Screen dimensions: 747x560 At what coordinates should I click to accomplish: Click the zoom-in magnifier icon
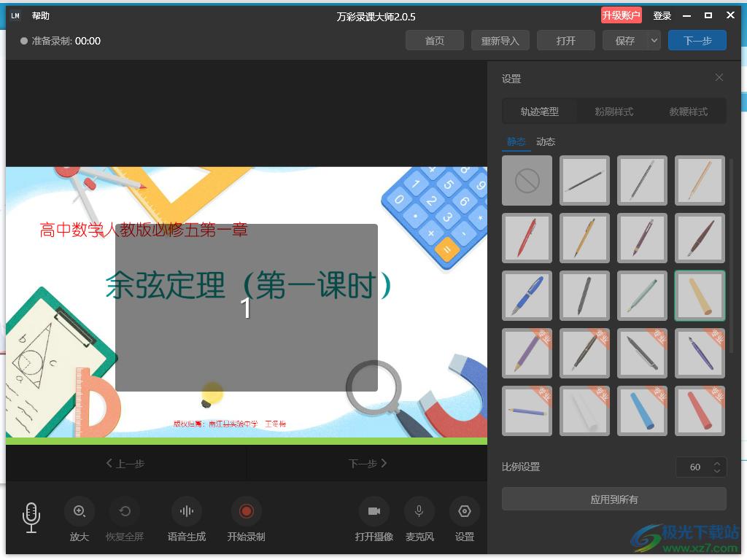point(80,511)
